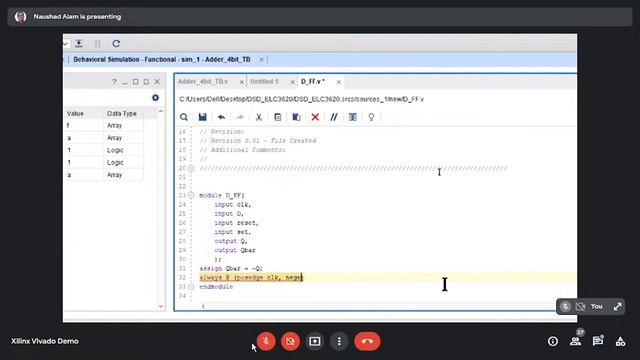Screen dimensions: 640x360
Task: Collapse the module D_FF code fold
Action: click(x=191, y=195)
